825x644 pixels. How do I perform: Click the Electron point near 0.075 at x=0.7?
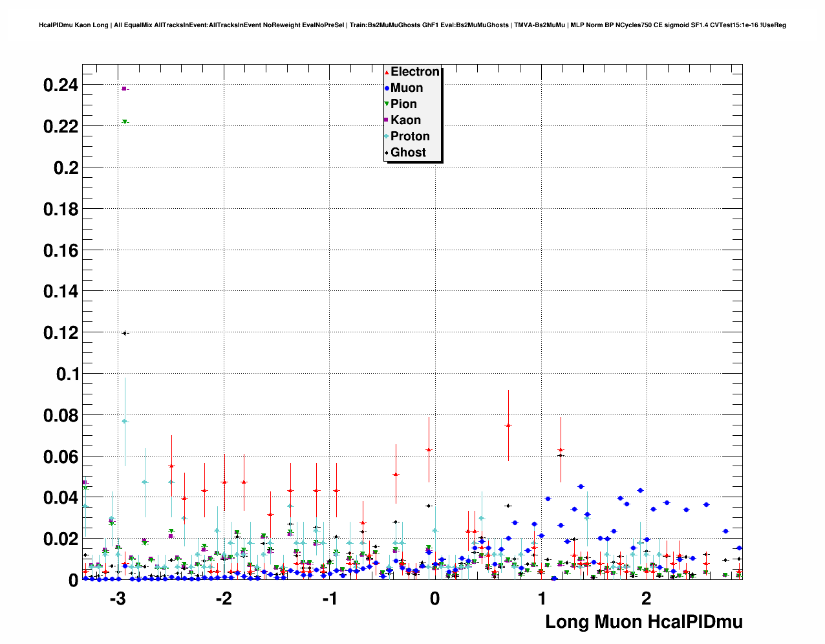[508, 425]
